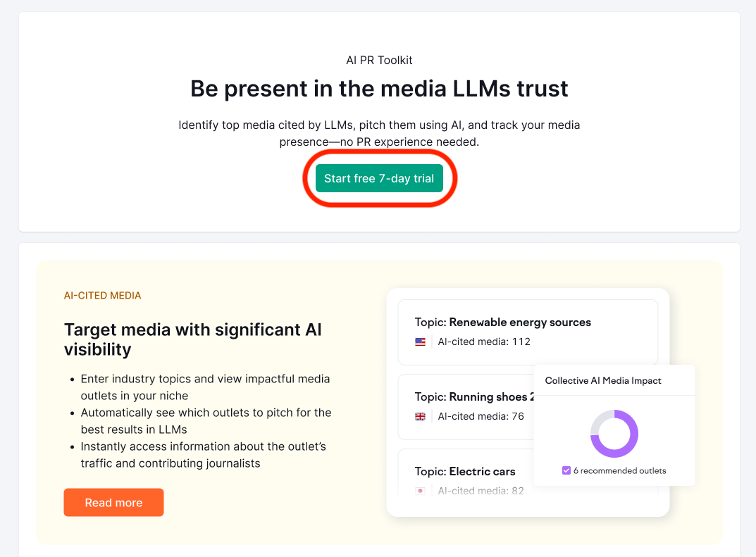Click the Japan flag icon under Electric cars
The height and width of the screenshot is (557, 756).
(x=421, y=491)
